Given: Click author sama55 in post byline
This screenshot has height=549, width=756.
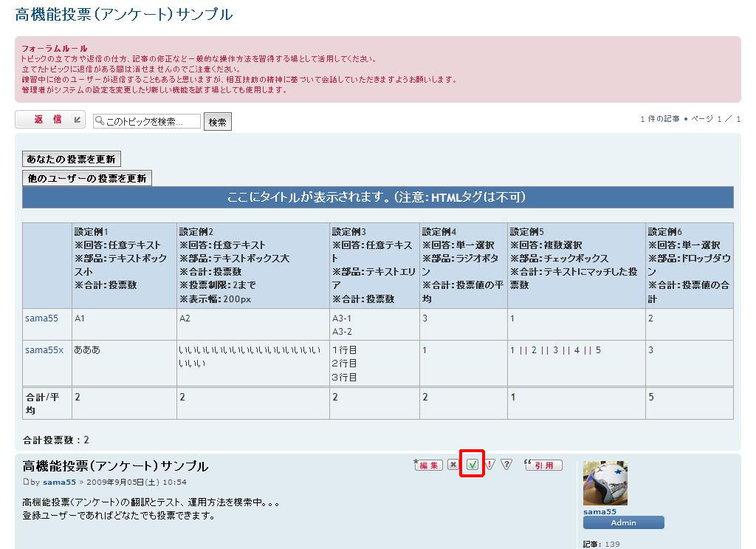Looking at the screenshot, I should pyautogui.click(x=59, y=482).
